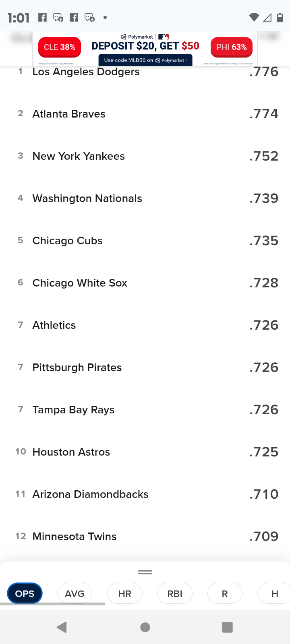Viewport: 290px width, 644px height.
Task: Tap the Android home circle icon
Action: [145, 627]
